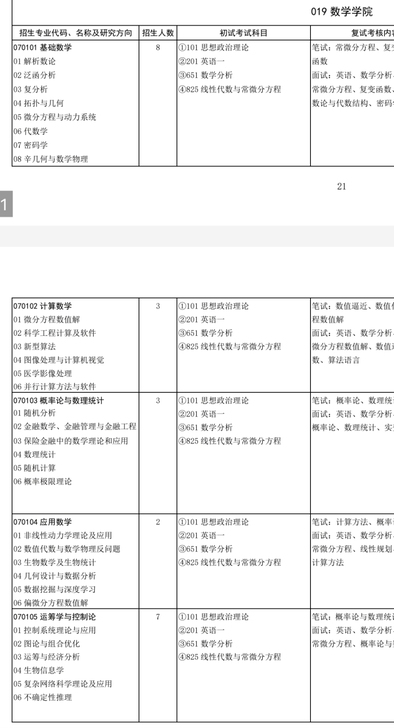
Task: Click research direction "02 科学工程计算及软件"
Action: tap(55, 333)
